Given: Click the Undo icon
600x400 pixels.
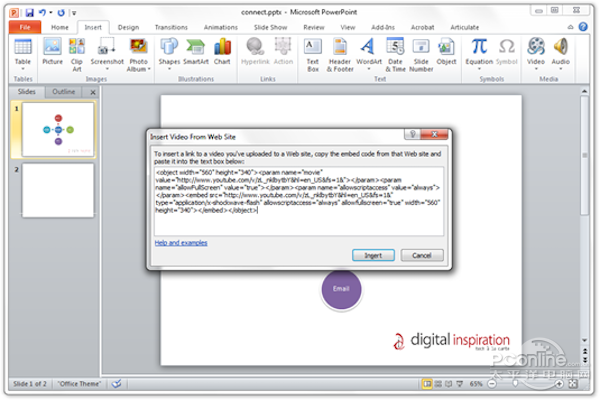Looking at the screenshot, I should point(42,13).
